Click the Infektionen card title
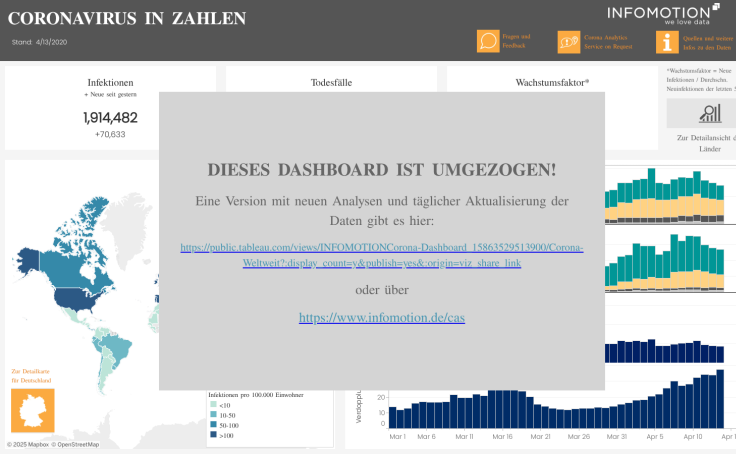Image resolution: width=736 pixels, height=454 pixels. coord(110,83)
